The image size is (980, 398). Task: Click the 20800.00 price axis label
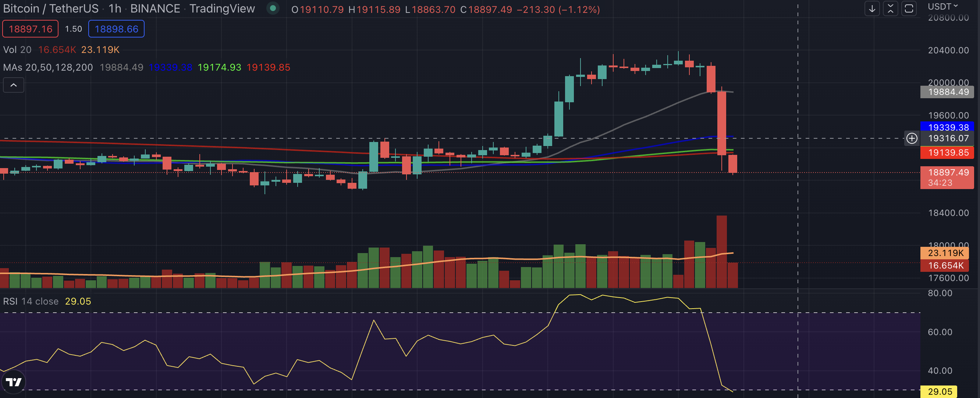[x=948, y=18]
